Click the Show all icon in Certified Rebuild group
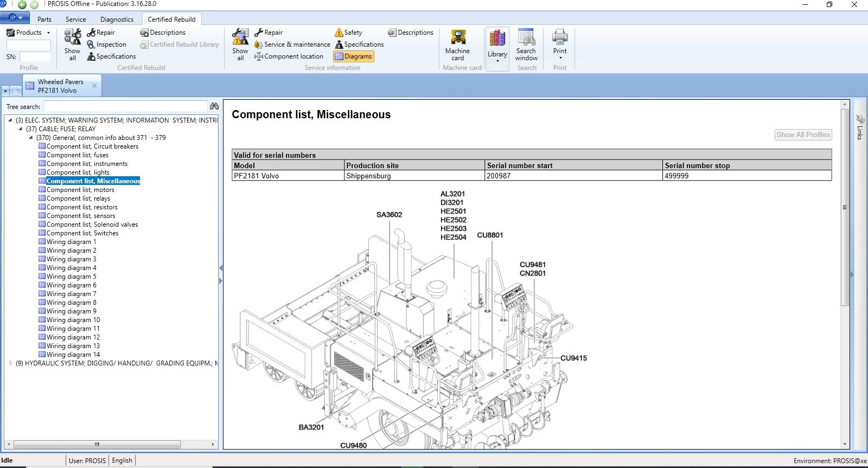868x468 pixels. tap(72, 36)
